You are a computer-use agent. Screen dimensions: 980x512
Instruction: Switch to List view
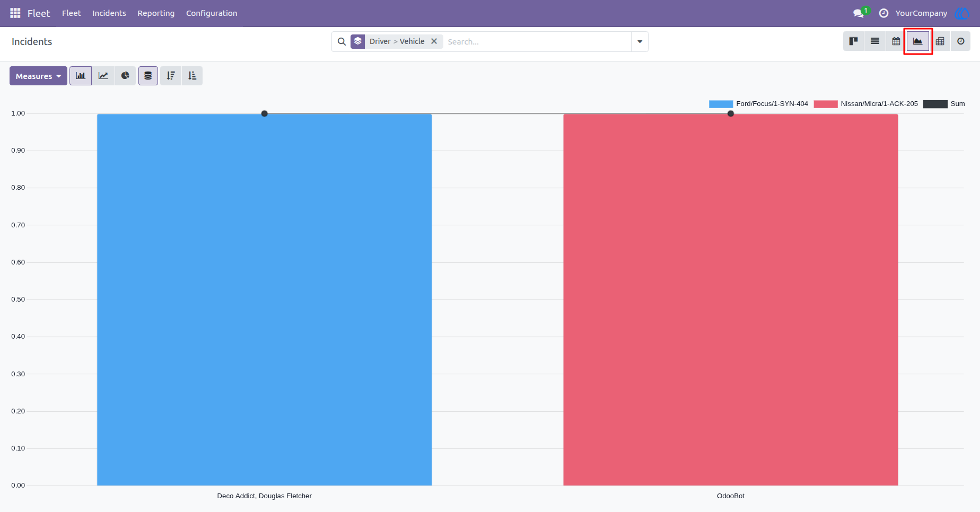875,41
